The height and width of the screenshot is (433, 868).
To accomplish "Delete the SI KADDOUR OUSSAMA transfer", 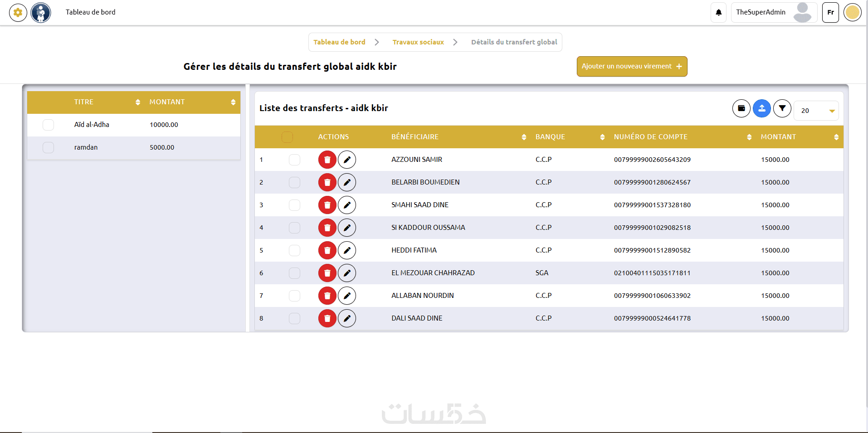I will coord(327,228).
